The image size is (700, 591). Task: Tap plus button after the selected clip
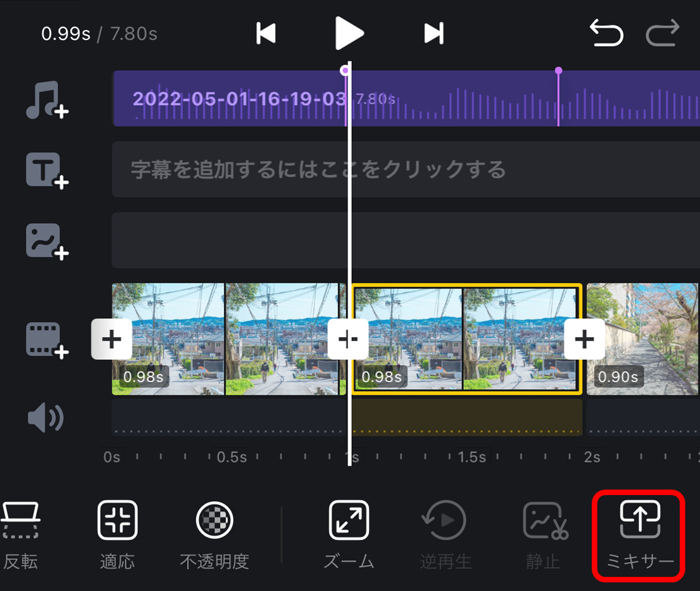click(584, 339)
